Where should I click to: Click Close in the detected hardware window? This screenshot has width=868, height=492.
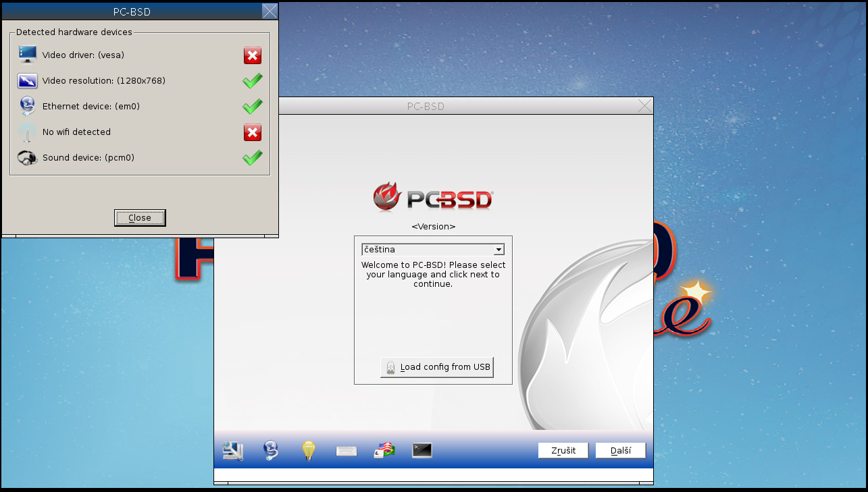(140, 217)
